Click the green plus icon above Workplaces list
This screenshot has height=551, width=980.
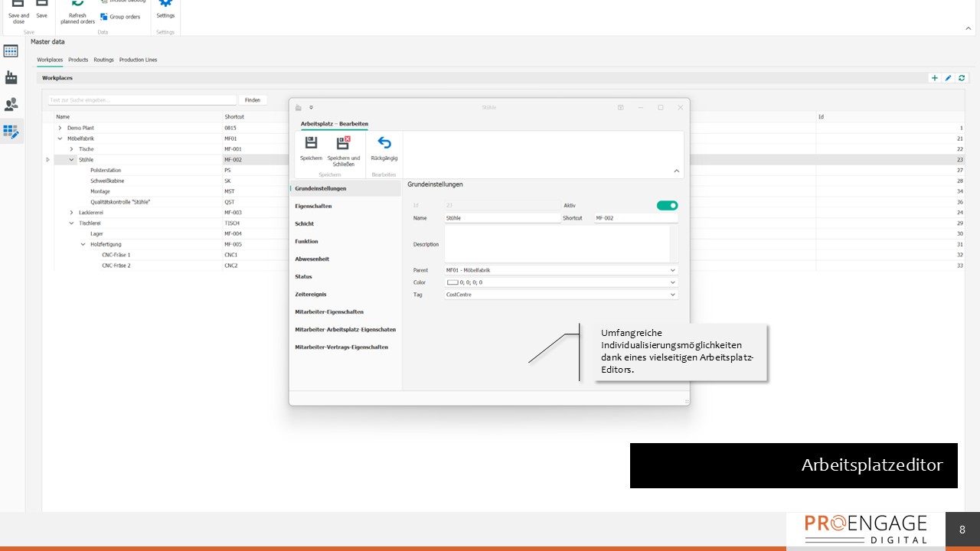pos(934,77)
